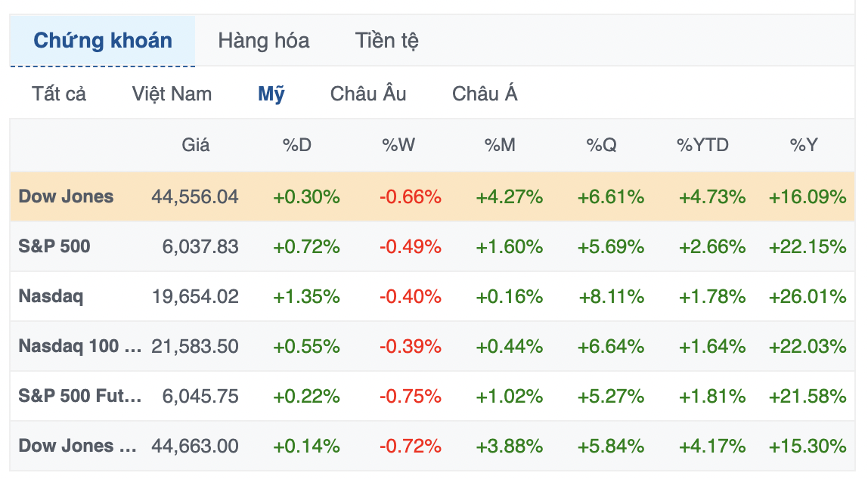The width and height of the screenshot is (868, 479).
Task: Click the %W column header
Action: [x=398, y=145]
